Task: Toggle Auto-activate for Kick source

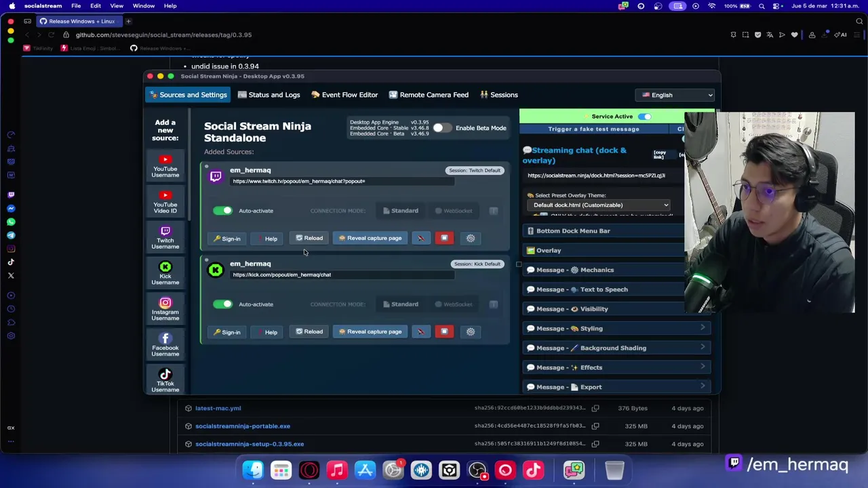Action: click(222, 304)
